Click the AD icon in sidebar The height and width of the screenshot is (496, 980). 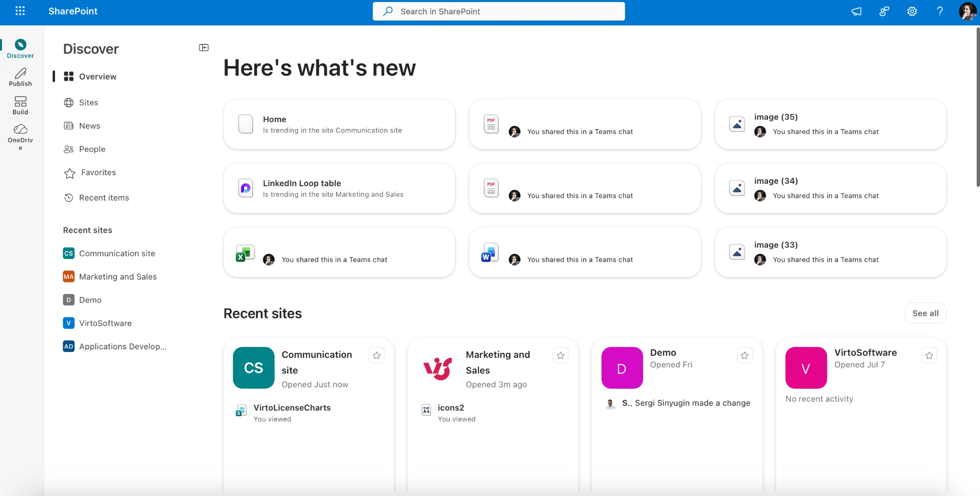click(68, 347)
